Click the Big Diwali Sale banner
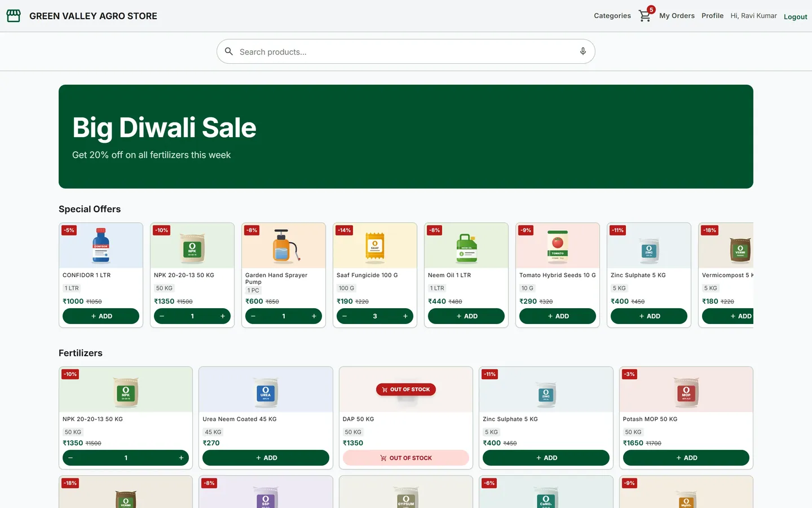 pos(406,137)
